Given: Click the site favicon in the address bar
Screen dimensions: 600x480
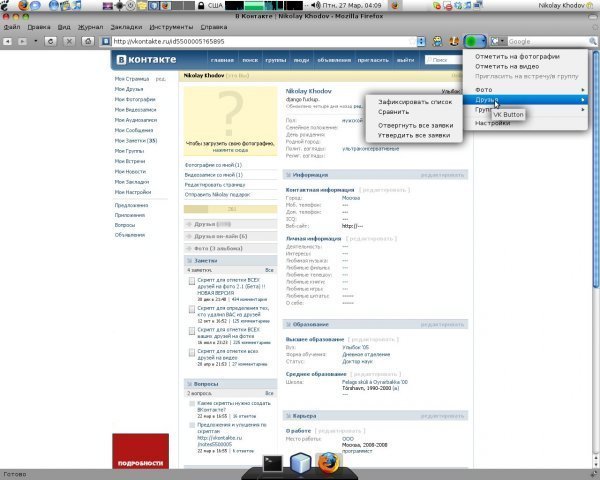Looking at the screenshot, I should 106,41.
